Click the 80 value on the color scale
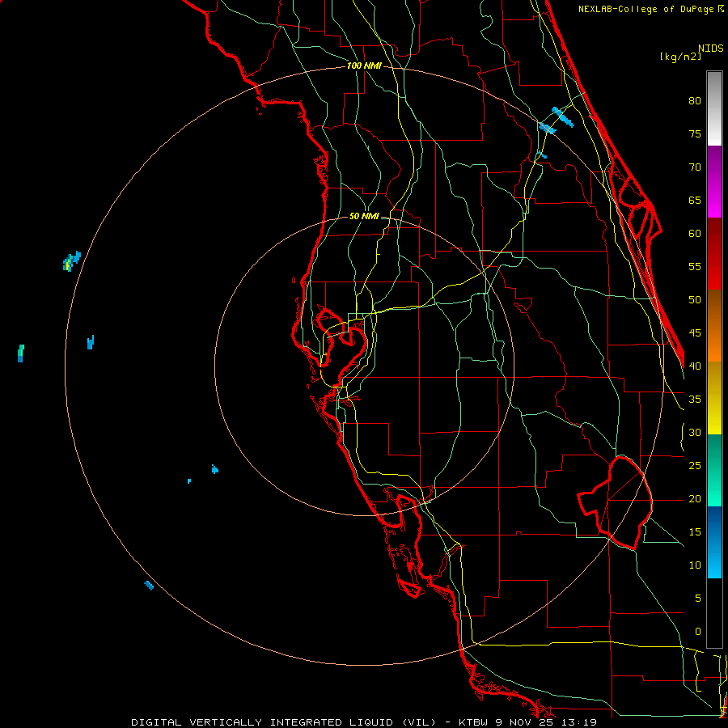 click(695, 101)
